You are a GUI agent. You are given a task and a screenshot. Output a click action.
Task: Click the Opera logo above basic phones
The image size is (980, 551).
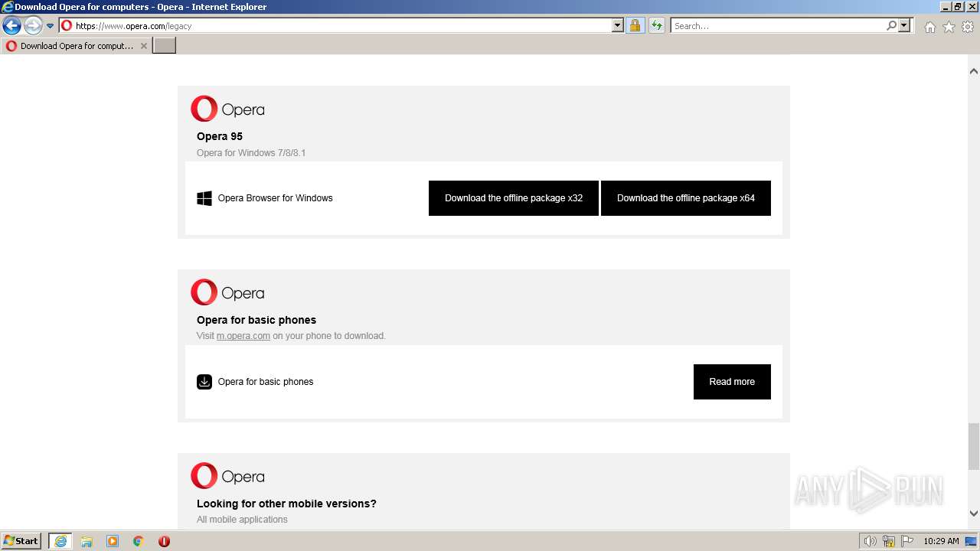tap(227, 293)
